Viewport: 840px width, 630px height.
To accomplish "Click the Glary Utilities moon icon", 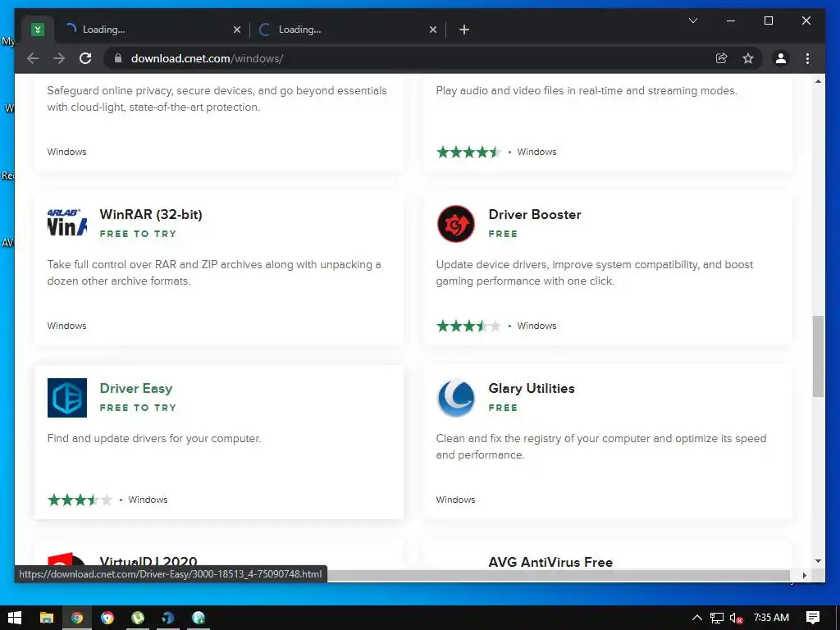I will tap(456, 398).
